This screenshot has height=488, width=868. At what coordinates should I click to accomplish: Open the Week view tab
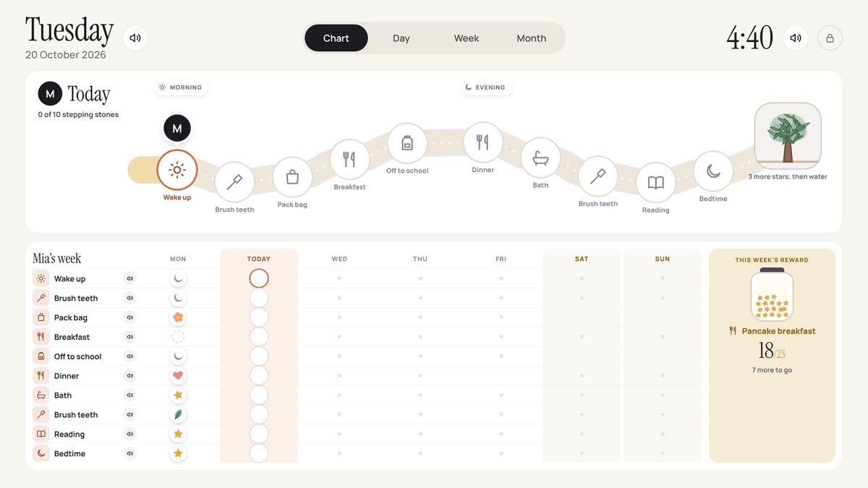pyautogui.click(x=467, y=38)
